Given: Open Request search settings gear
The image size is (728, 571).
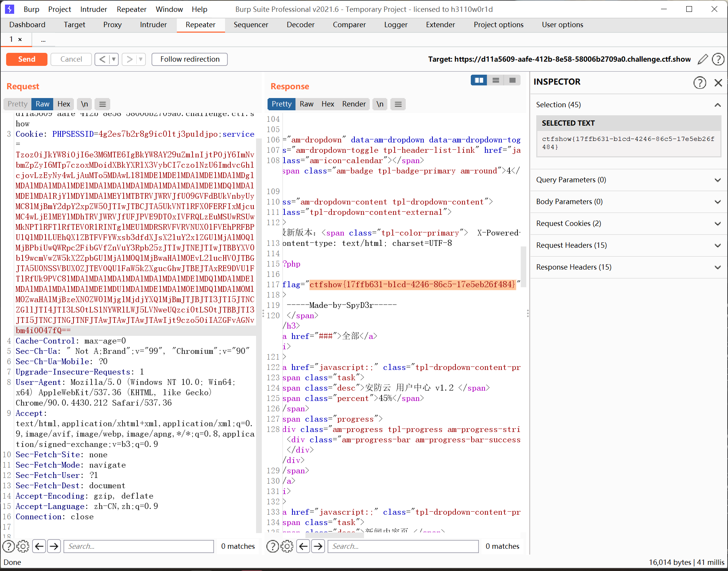Looking at the screenshot, I should [x=23, y=546].
